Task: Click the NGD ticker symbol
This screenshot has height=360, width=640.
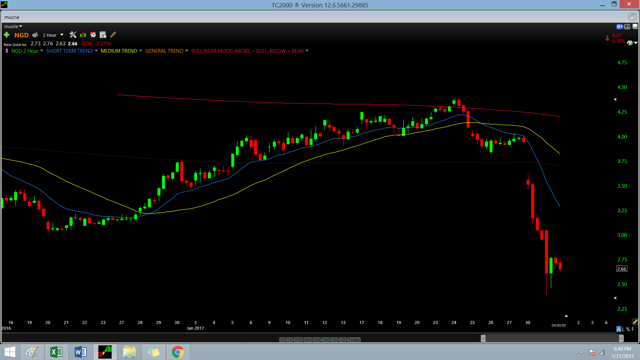Action: [22, 35]
